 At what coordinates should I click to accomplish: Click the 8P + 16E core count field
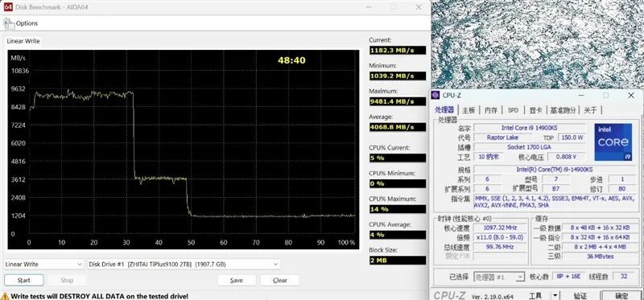tap(568, 277)
